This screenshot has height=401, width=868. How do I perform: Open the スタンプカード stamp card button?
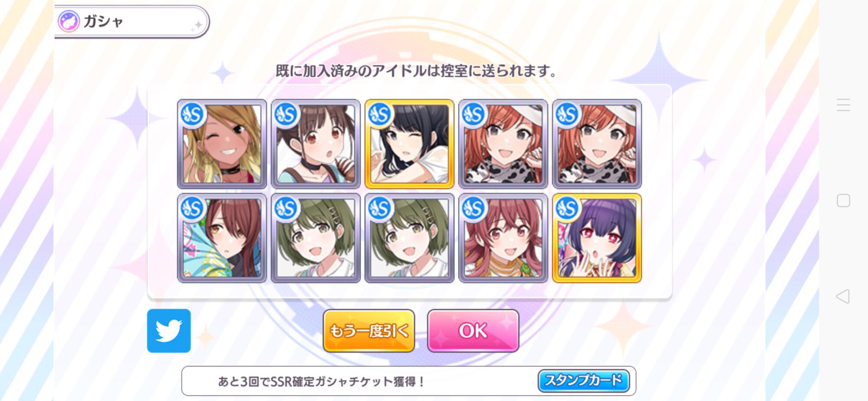pyautogui.click(x=584, y=381)
